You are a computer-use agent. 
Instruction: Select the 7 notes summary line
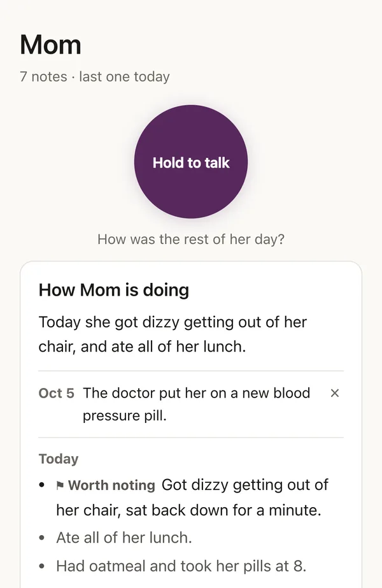95,76
